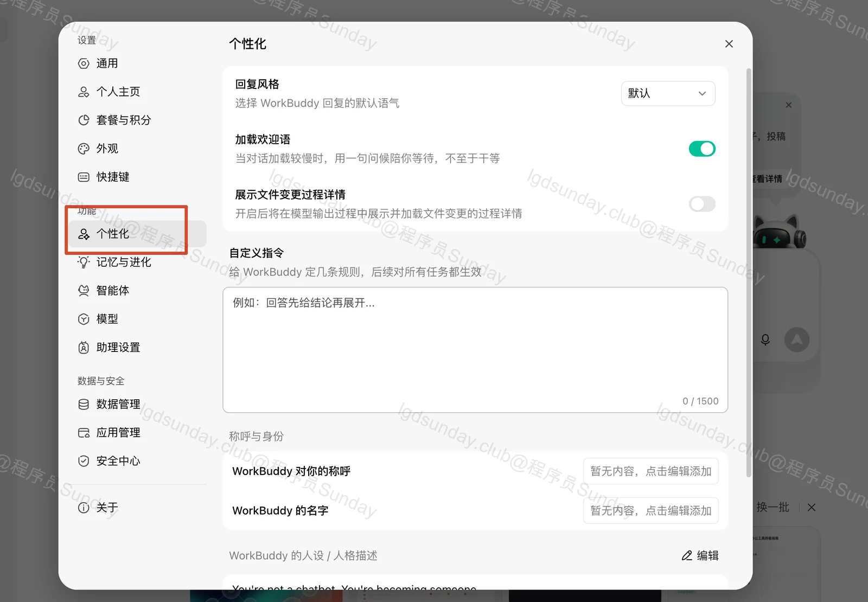The width and height of the screenshot is (868, 602).
Task: Click the 套餐与积分 pie chart icon
Action: [x=84, y=120]
